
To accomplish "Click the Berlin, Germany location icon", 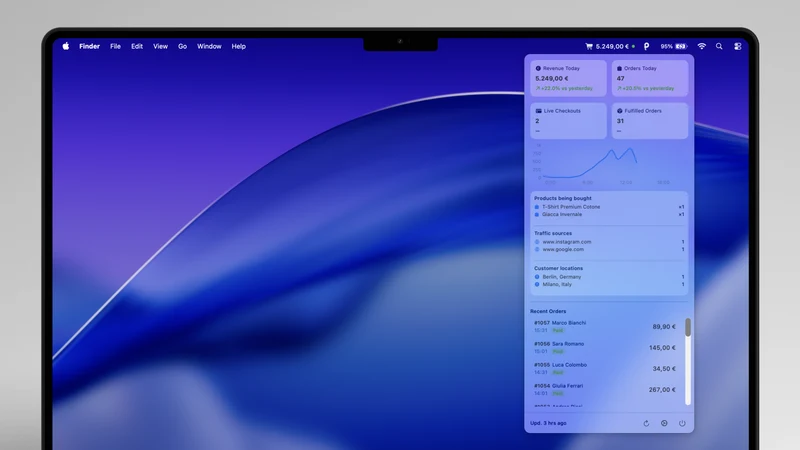I will (x=537, y=277).
